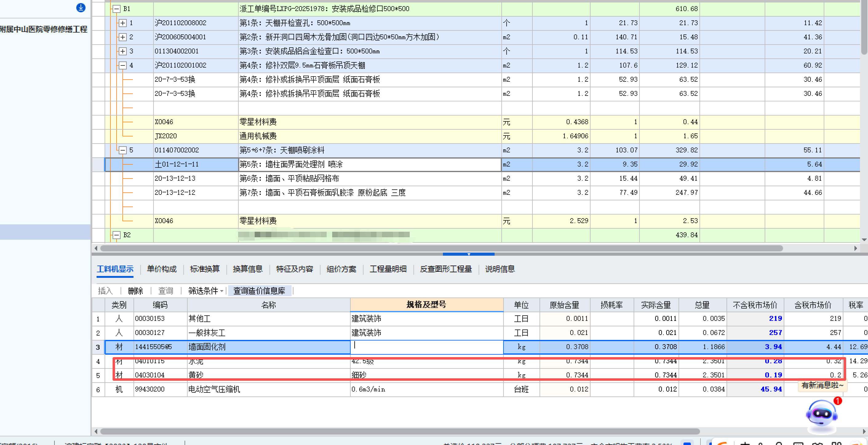Expand row 1 天棚开检查孔 item
868x445 pixels.
pos(123,23)
